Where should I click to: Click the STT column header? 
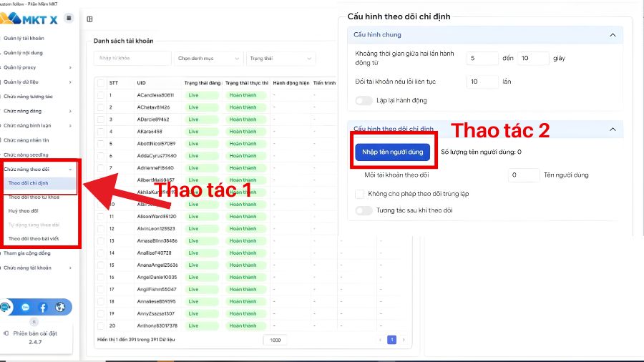(113, 83)
